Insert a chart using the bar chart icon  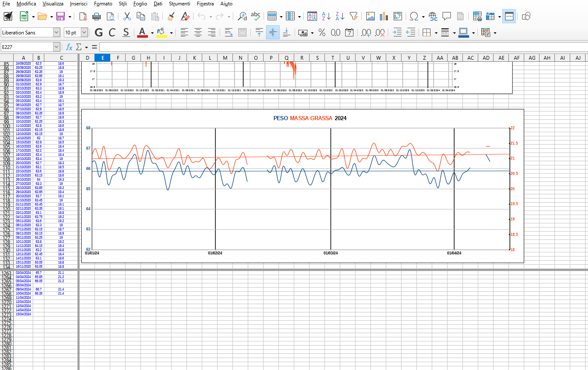[384, 17]
